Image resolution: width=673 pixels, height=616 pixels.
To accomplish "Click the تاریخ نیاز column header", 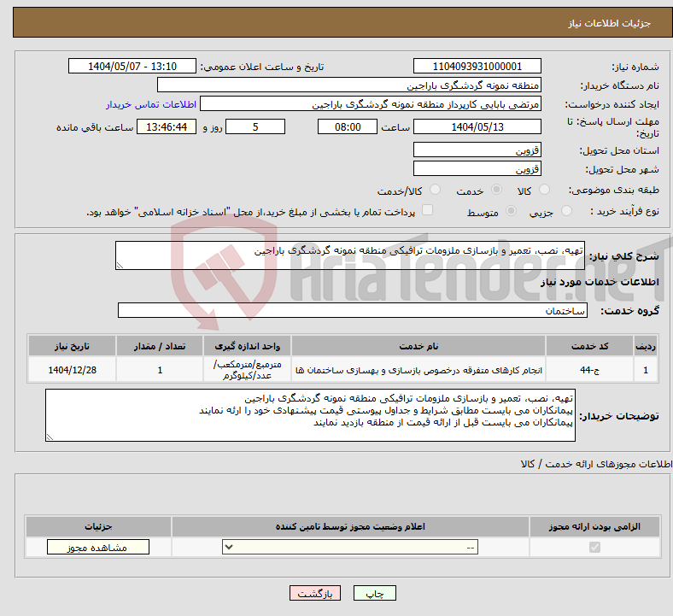I will (x=72, y=346).
